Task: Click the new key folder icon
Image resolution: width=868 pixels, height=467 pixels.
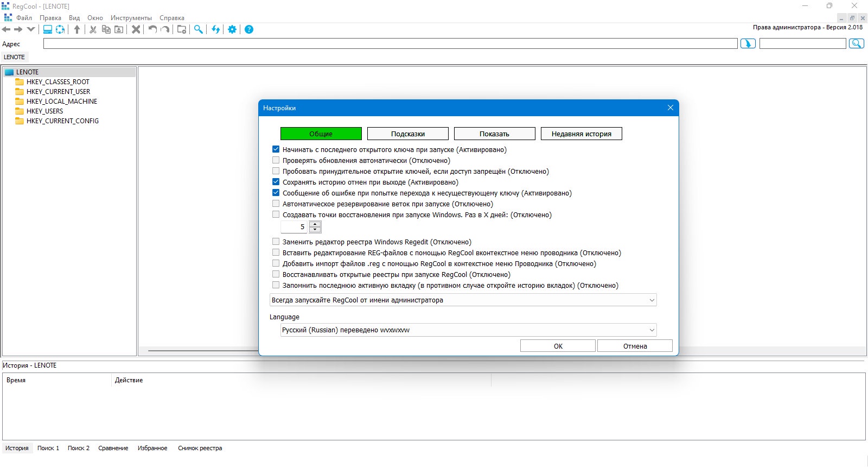Action: click(x=182, y=29)
